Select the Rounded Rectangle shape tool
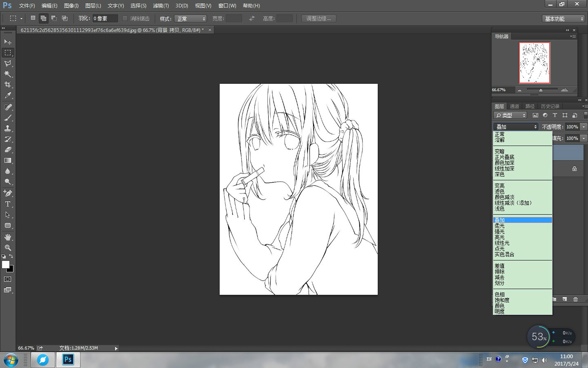 8,225
